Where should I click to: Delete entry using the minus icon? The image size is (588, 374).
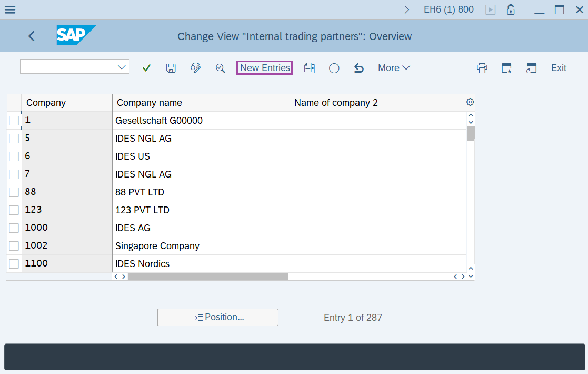point(334,68)
